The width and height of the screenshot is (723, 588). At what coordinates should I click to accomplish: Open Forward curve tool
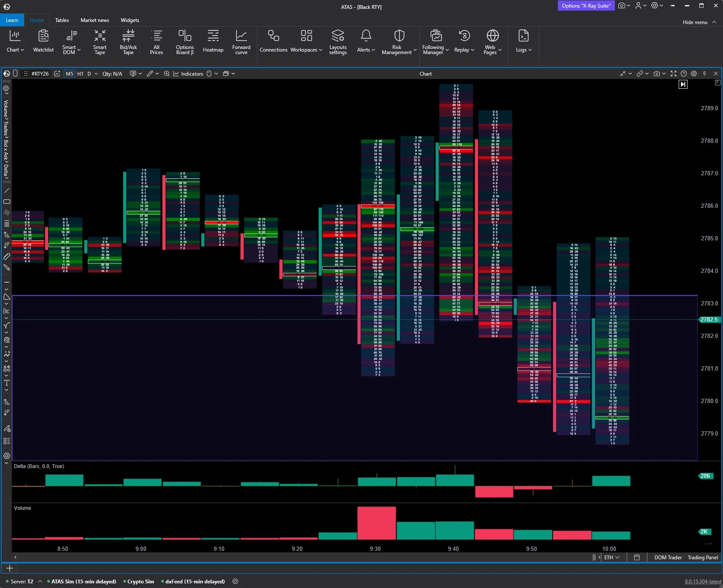pyautogui.click(x=241, y=41)
